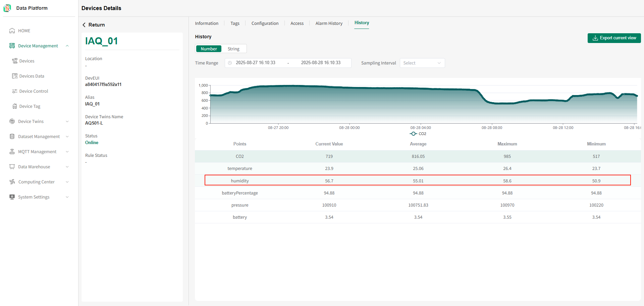Viewport: 644px width, 306px height.
Task: Click the Device Control sliders icon
Action: coord(15,91)
